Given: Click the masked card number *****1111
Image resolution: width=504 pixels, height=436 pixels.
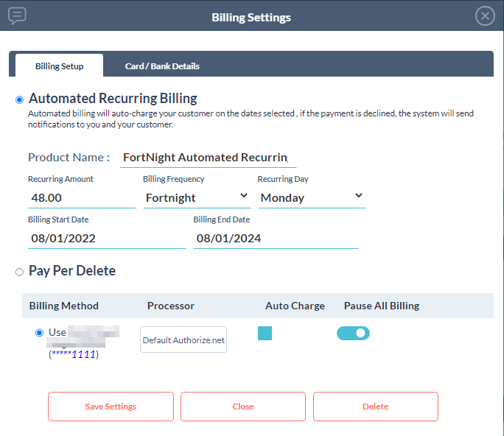Looking at the screenshot, I should point(74,355).
